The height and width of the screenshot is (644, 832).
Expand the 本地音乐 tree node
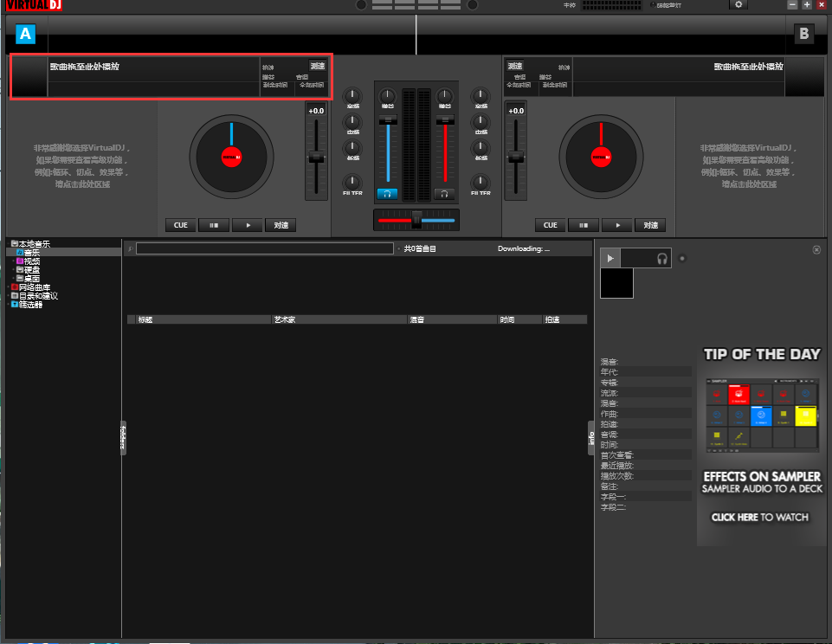coord(7,243)
